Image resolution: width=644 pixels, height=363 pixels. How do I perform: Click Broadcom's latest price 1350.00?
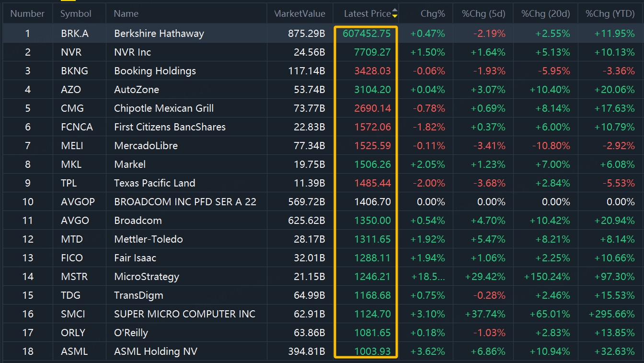click(372, 221)
